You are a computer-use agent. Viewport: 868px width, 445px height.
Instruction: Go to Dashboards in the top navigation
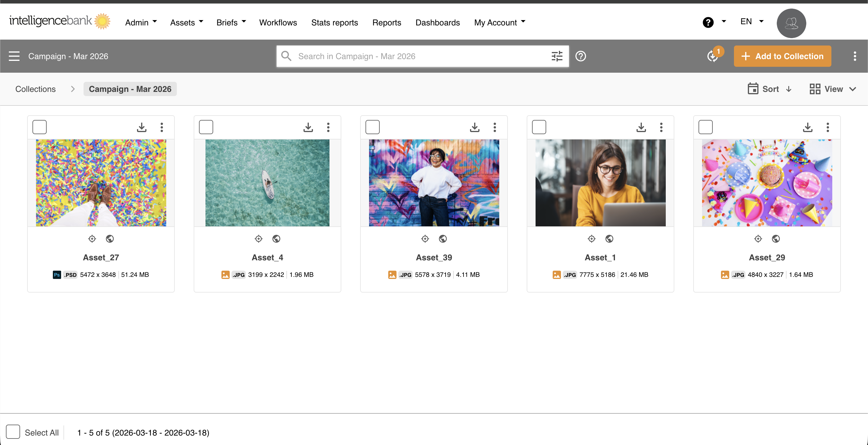(x=437, y=22)
